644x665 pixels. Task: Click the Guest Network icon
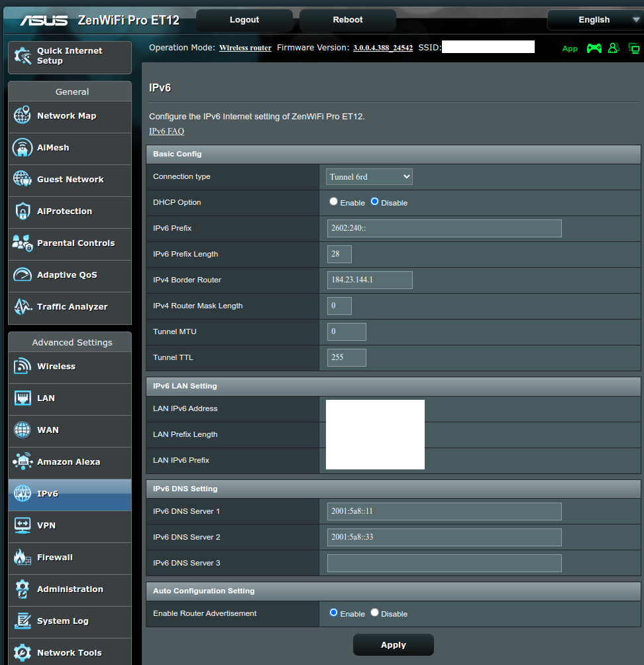tap(23, 178)
